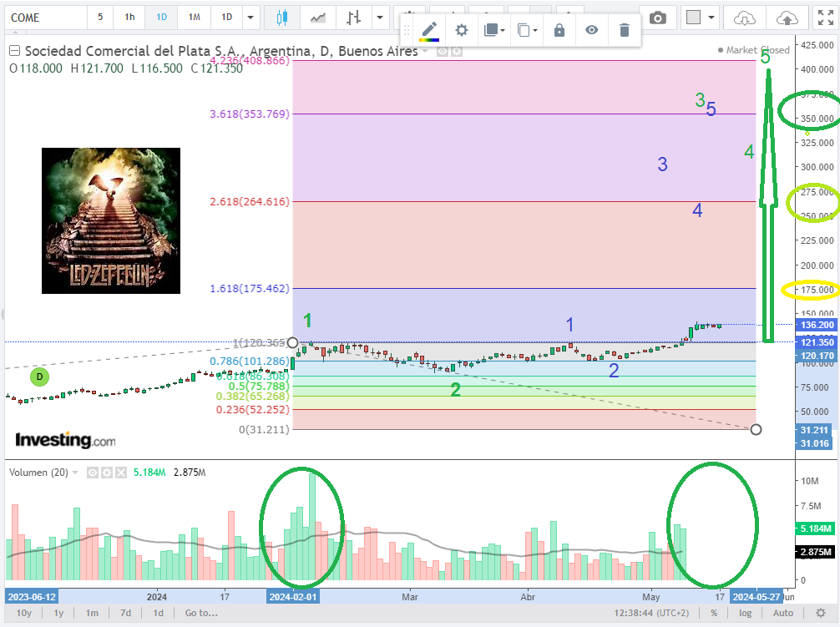Toggle fullscreen chart mode
Image resolution: width=840 pixels, height=627 pixels.
(826, 18)
